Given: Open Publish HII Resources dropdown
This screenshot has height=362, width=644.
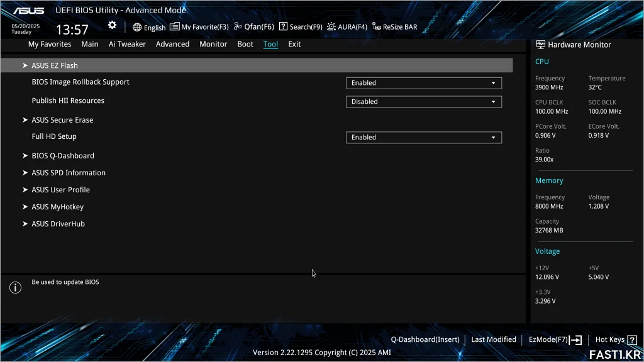Looking at the screenshot, I should 423,102.
